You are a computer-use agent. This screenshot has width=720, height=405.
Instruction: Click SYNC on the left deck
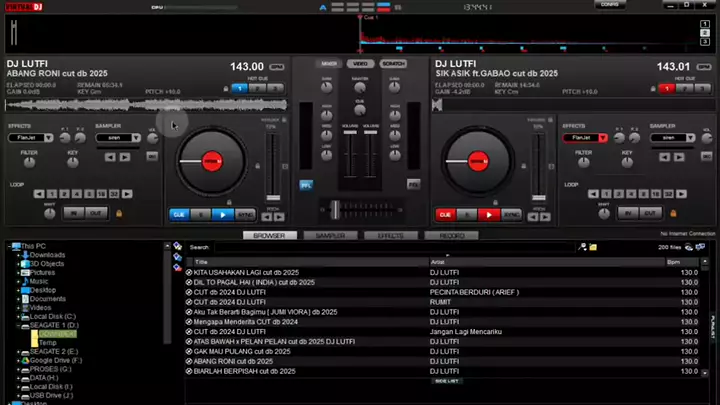[246, 214]
